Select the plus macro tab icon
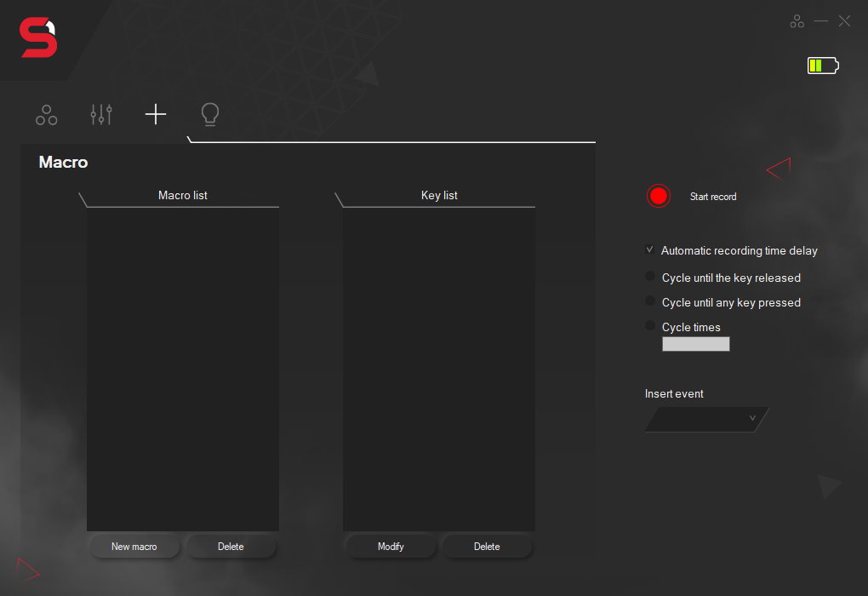 click(156, 114)
